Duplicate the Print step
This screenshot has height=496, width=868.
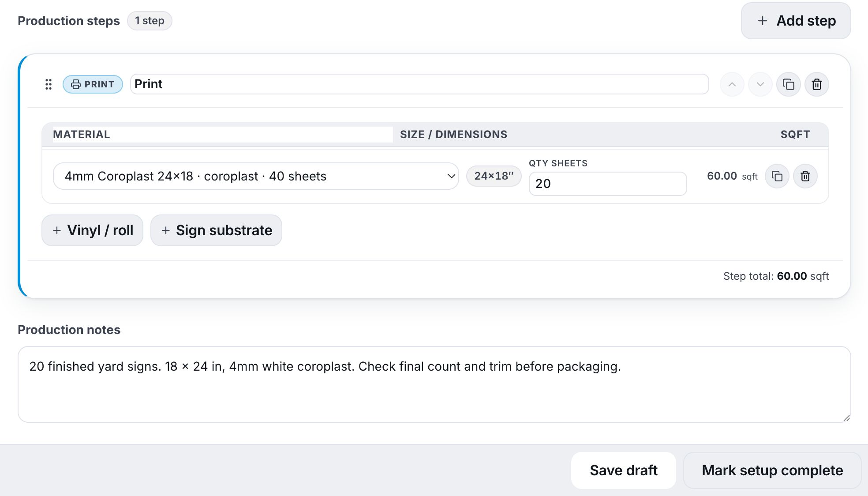click(789, 84)
